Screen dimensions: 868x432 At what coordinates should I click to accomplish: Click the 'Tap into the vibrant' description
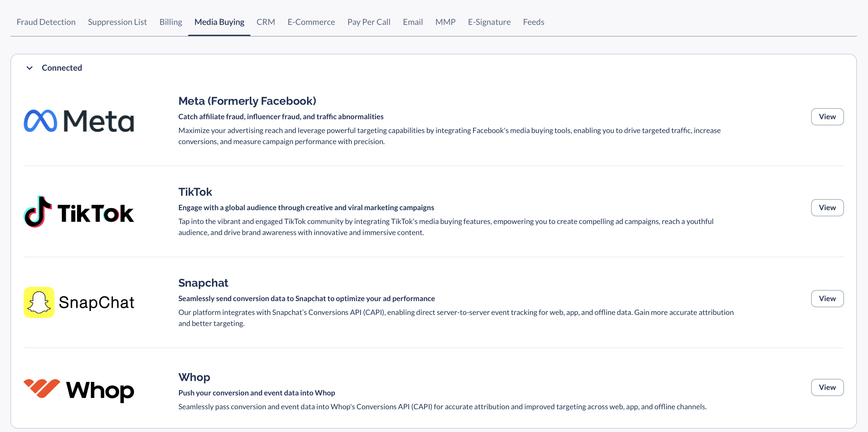point(446,227)
